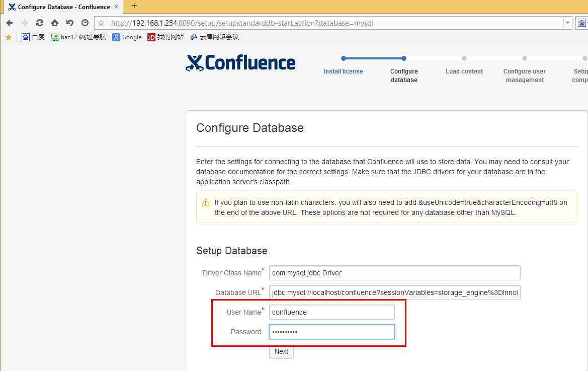Screen dimensions: 588x371
Task: Click the Configure user management step label
Action: point(525,76)
